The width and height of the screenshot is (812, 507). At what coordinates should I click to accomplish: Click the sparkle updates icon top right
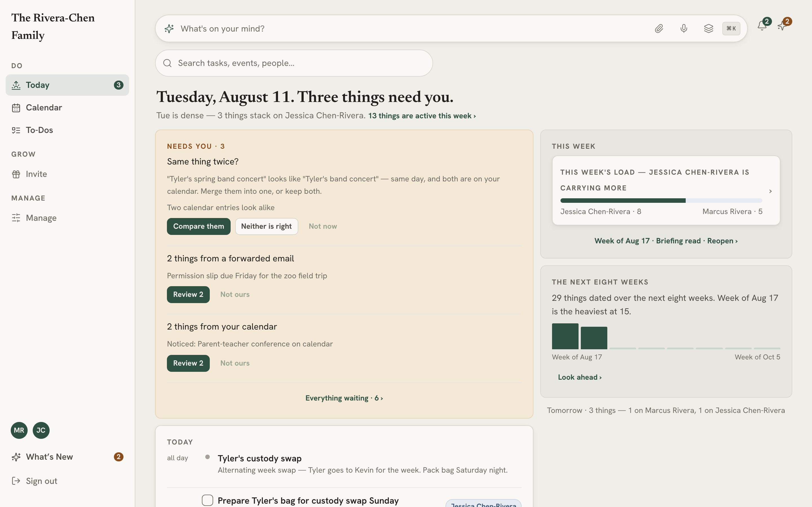[x=782, y=25]
